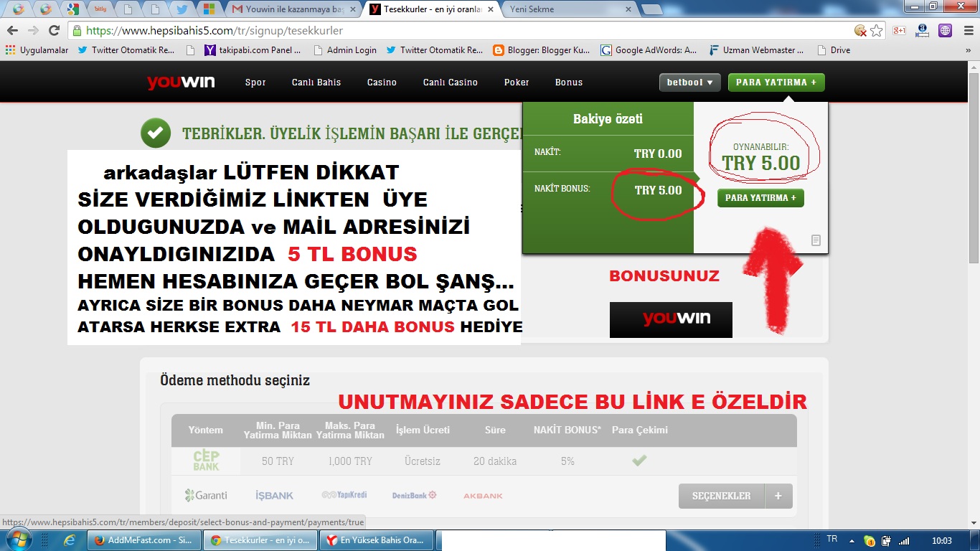Click the browser back arrow
The width and height of the screenshot is (980, 551).
click(12, 31)
